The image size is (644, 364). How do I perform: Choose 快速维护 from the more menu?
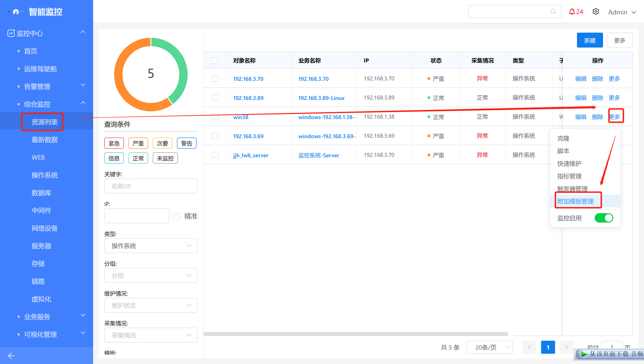point(569,163)
